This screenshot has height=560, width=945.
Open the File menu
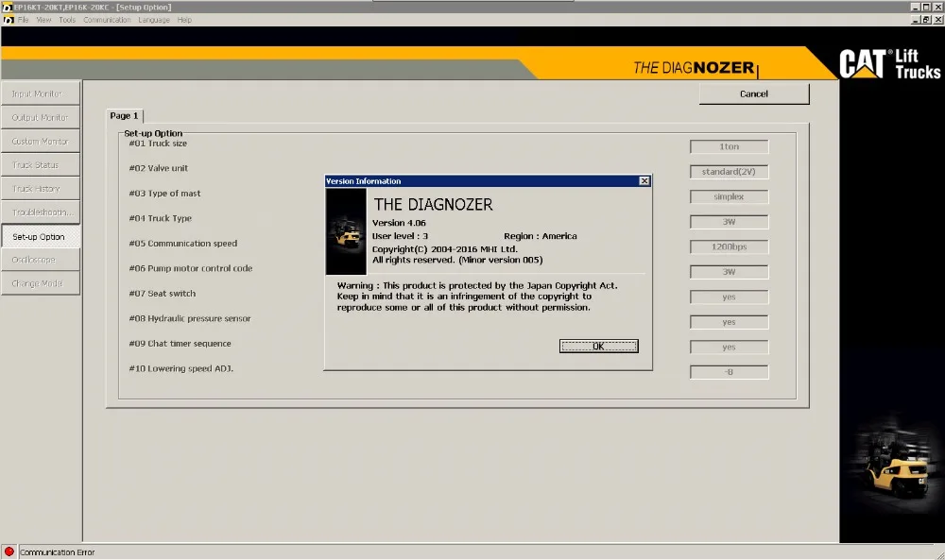tap(24, 20)
